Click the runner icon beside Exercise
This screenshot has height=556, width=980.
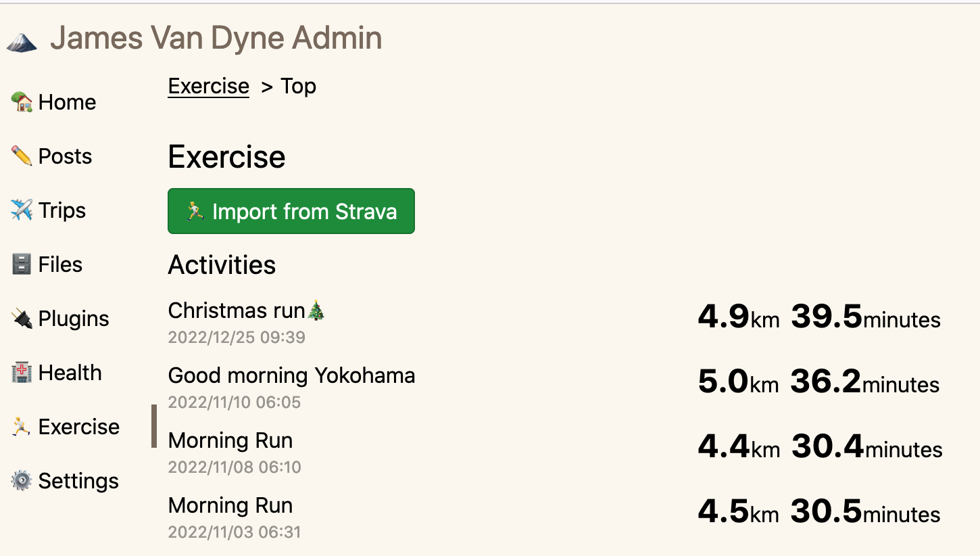pos(22,427)
